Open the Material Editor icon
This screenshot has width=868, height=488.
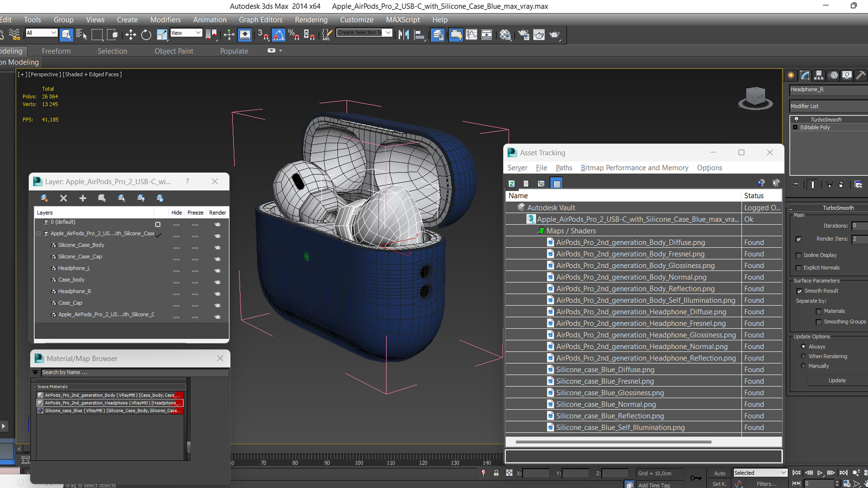pyautogui.click(x=505, y=35)
